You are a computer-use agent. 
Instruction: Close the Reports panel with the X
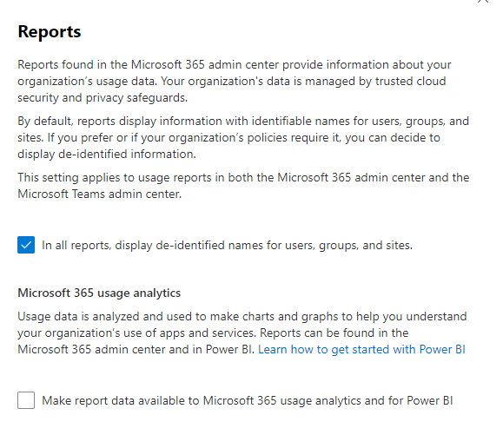tap(483, 1)
